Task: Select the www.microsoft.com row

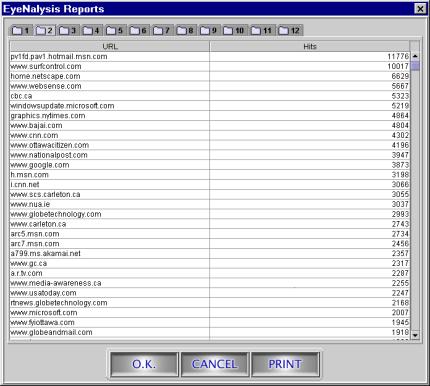Action: [210, 313]
